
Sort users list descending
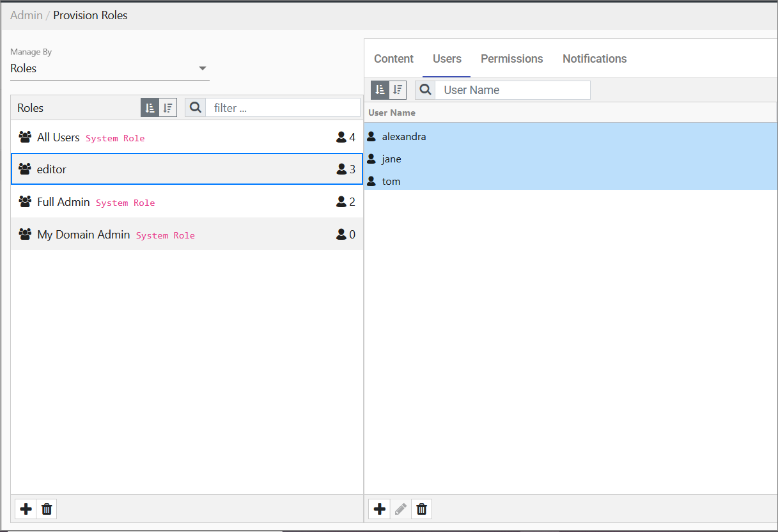[x=398, y=90]
